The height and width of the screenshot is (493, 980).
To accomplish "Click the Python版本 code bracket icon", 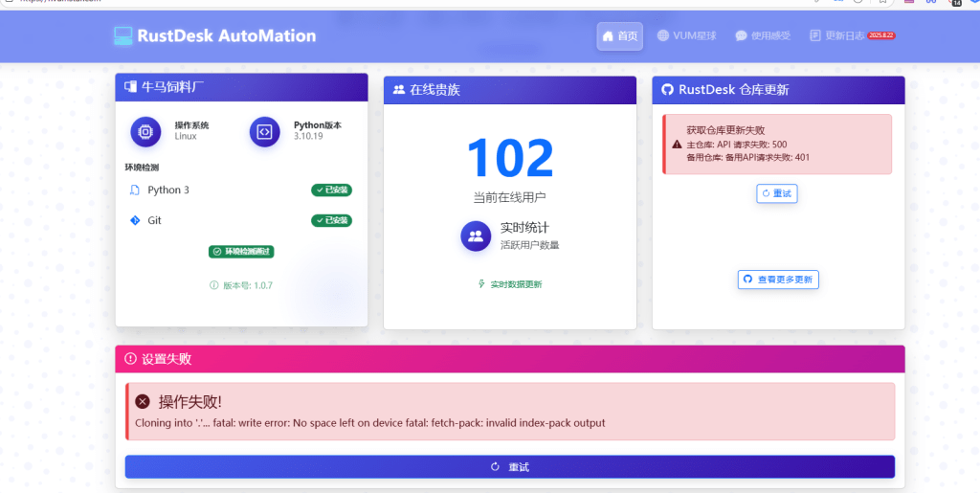I will coord(265,131).
